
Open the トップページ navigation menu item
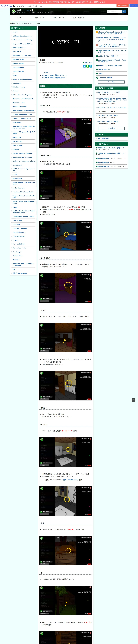click(20, 18)
